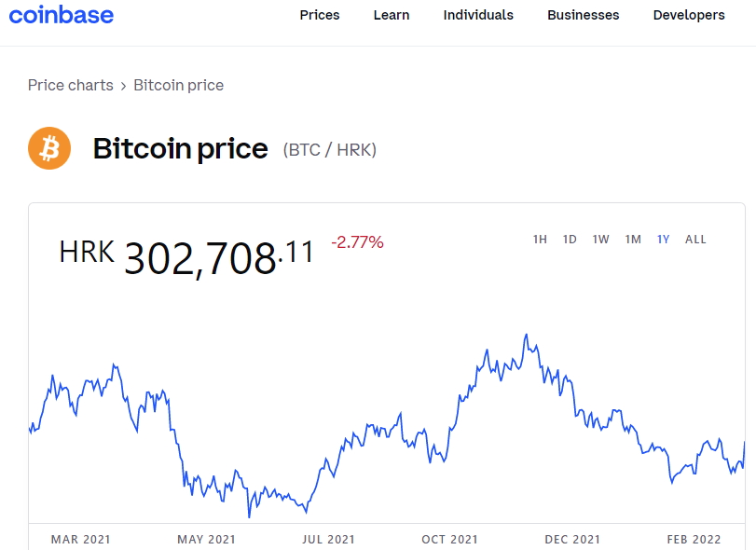Open the Developers menu

[x=689, y=15]
